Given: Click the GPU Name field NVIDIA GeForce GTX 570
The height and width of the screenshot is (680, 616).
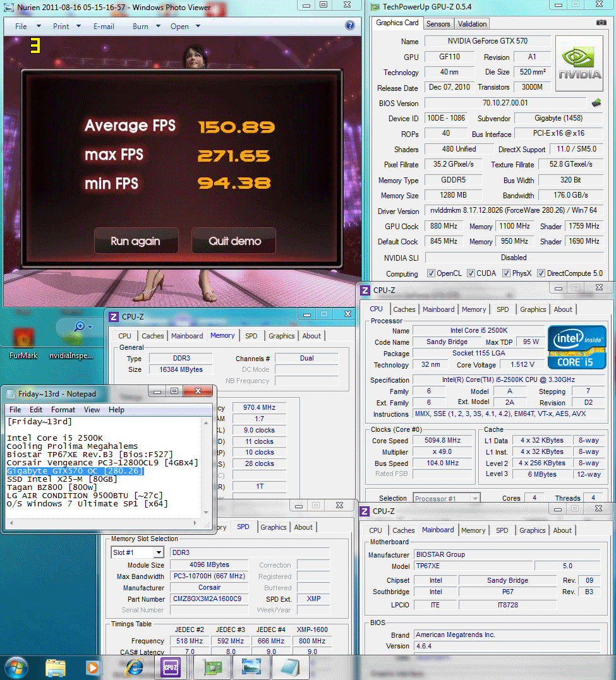Looking at the screenshot, I should pos(488,41).
